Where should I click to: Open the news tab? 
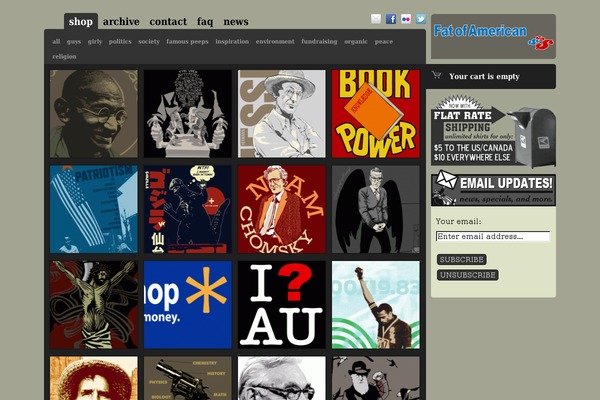236,21
